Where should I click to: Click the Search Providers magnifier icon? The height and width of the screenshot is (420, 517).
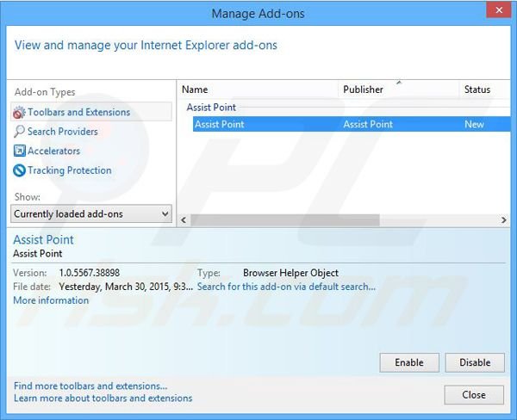point(19,132)
